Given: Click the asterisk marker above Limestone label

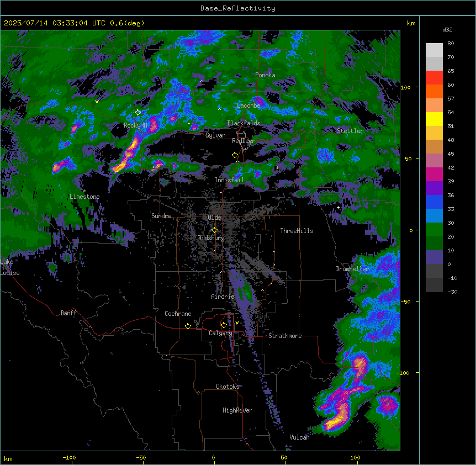Looking at the screenshot, I should coord(84,191).
